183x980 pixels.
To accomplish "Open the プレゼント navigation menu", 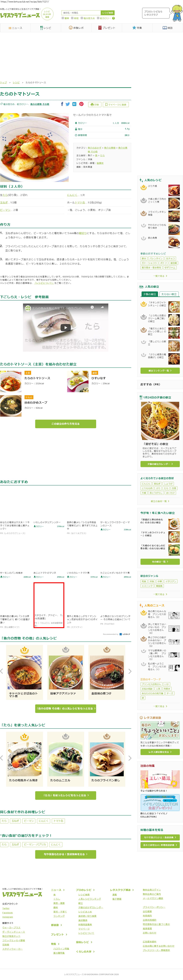I will [107, 28].
